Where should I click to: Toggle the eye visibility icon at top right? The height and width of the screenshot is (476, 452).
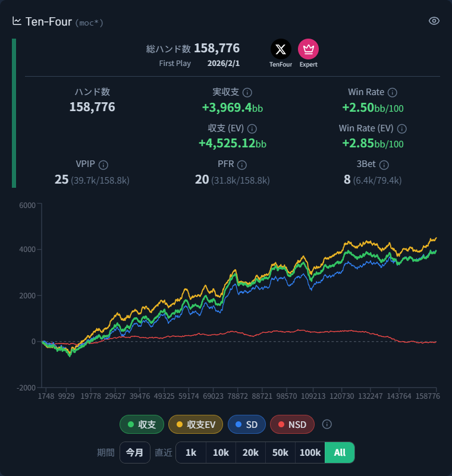(434, 21)
